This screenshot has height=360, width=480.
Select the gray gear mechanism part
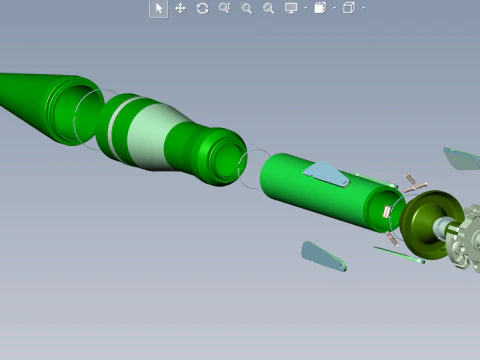[x=467, y=237]
